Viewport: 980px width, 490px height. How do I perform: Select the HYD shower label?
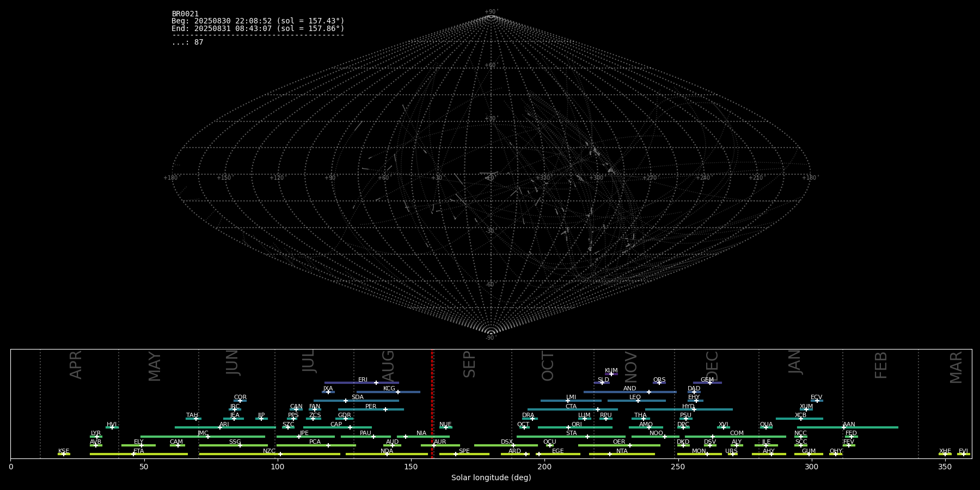(688, 407)
